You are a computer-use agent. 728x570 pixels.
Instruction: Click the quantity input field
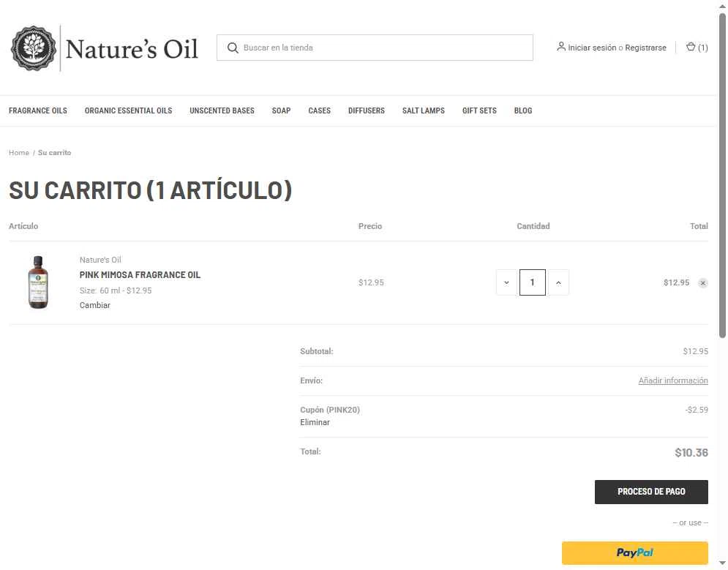pos(533,282)
